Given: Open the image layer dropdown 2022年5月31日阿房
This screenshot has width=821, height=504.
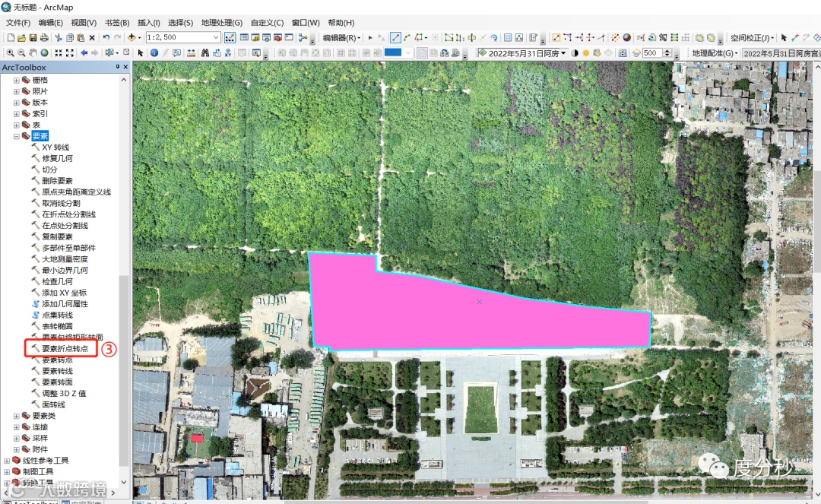Looking at the screenshot, I should [x=563, y=53].
